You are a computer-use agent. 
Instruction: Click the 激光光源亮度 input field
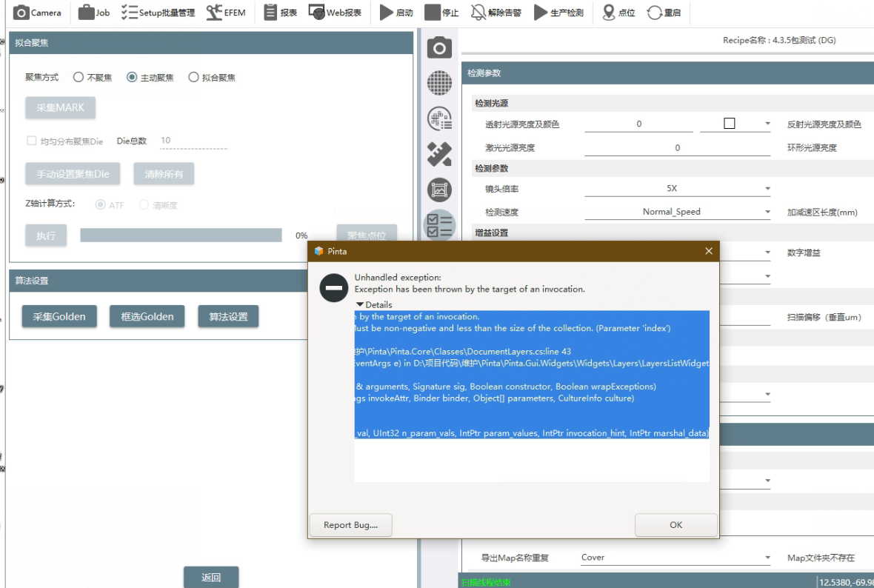coord(677,148)
